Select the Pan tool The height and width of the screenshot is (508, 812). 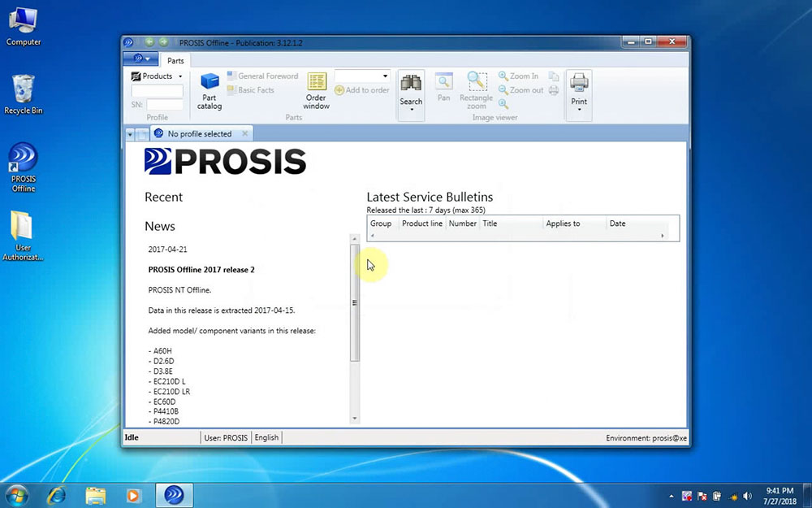click(x=443, y=87)
